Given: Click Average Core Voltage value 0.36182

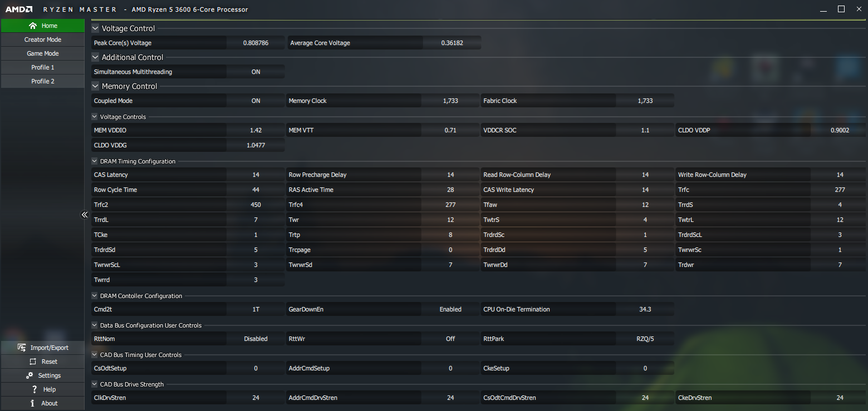Looking at the screenshot, I should point(452,43).
